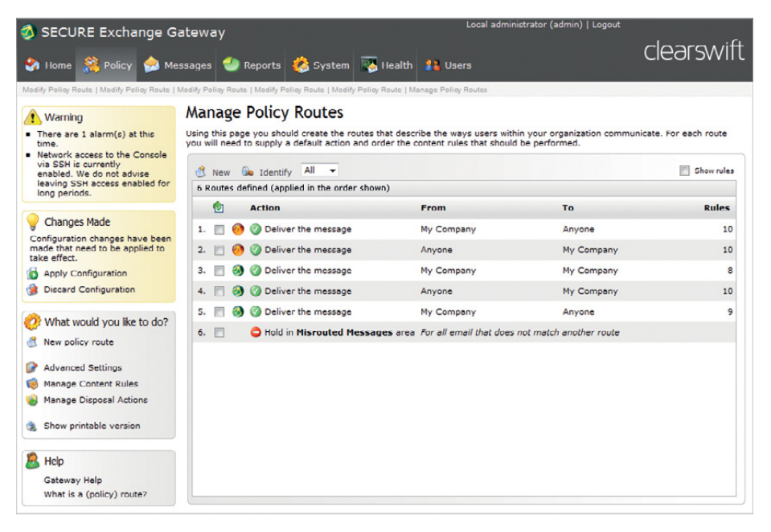Click the green route icon in row 5

[238, 312]
